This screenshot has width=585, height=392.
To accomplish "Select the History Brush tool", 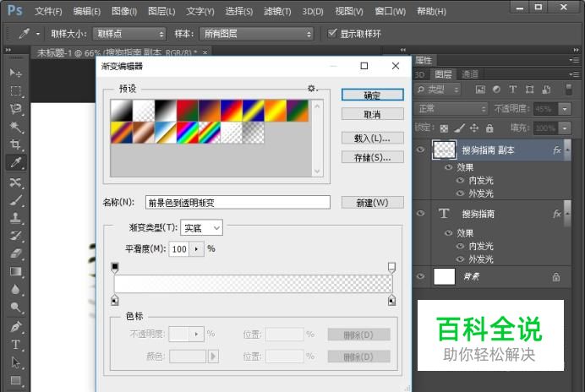I will (x=15, y=236).
